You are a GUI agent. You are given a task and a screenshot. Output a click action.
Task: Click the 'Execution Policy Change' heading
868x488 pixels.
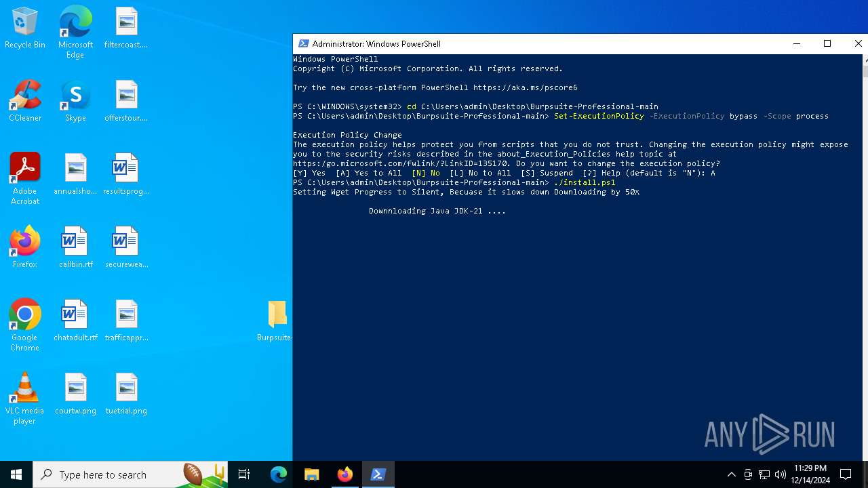click(347, 135)
